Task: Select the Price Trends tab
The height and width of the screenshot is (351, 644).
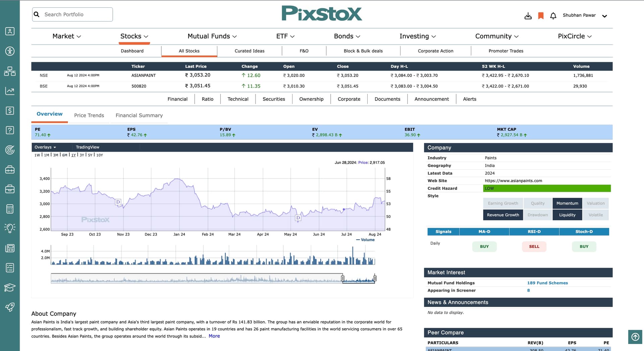Action: click(89, 115)
